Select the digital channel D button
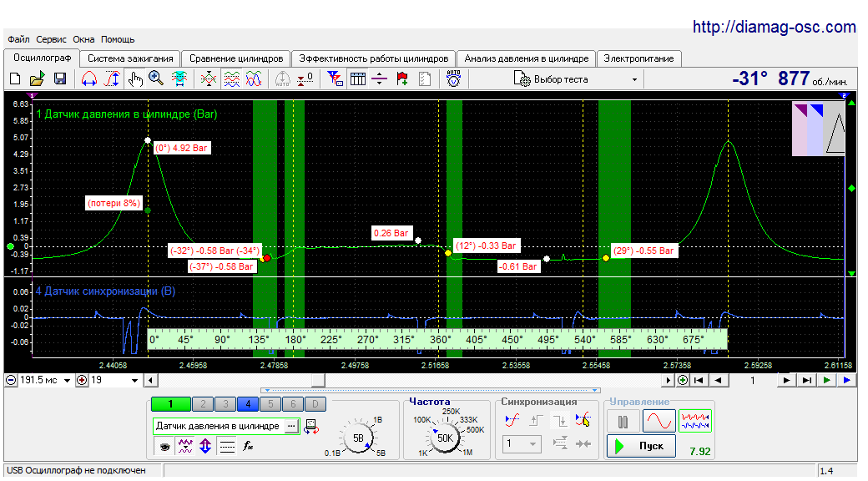The image size is (868, 481). [315, 404]
